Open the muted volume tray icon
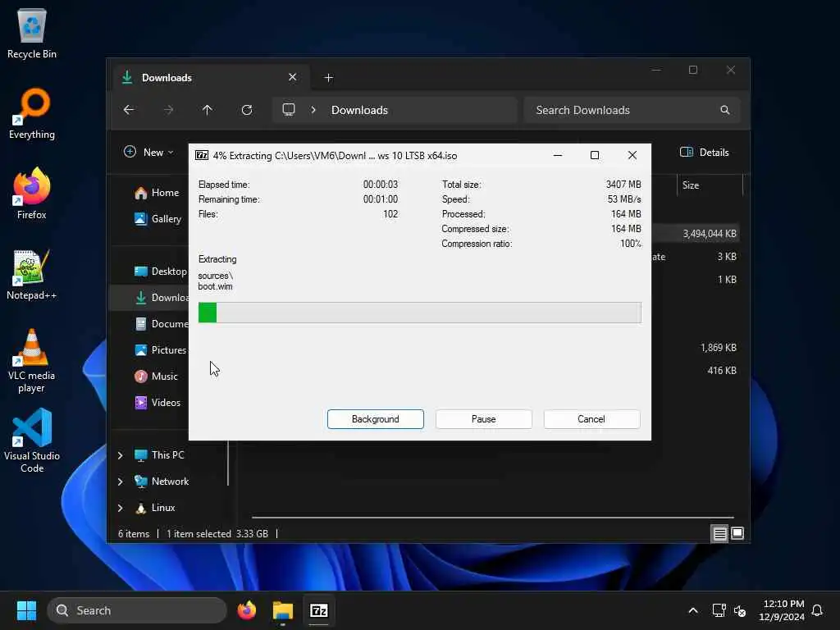Screen dimensions: 840x630 tap(740, 610)
